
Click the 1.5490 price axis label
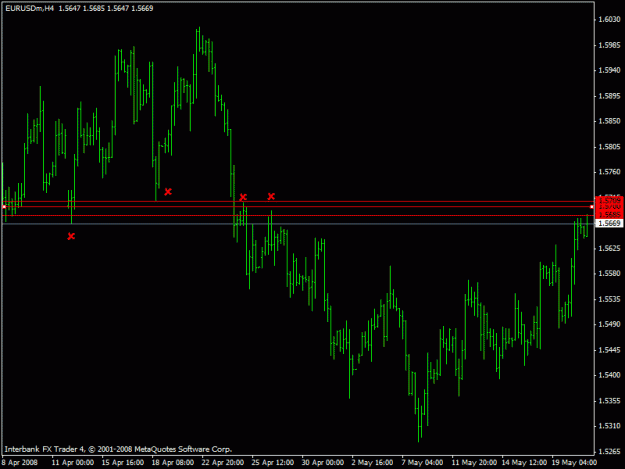(609, 324)
